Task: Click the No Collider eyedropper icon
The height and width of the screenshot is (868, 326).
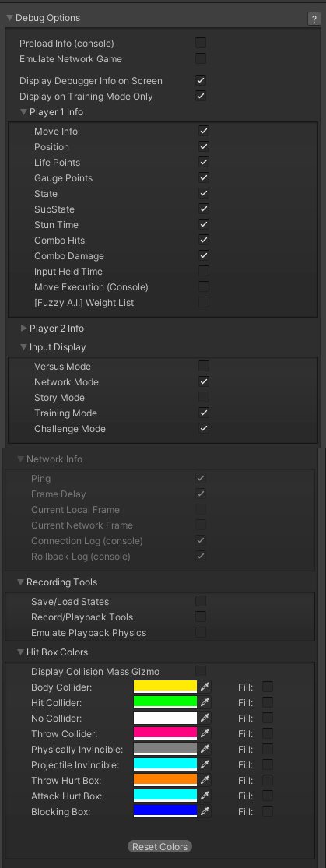Action: click(205, 718)
